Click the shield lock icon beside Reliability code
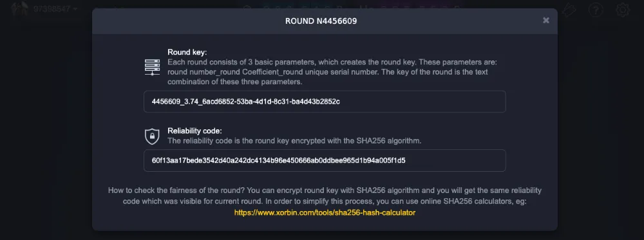This screenshot has height=240, width=644. point(153,136)
